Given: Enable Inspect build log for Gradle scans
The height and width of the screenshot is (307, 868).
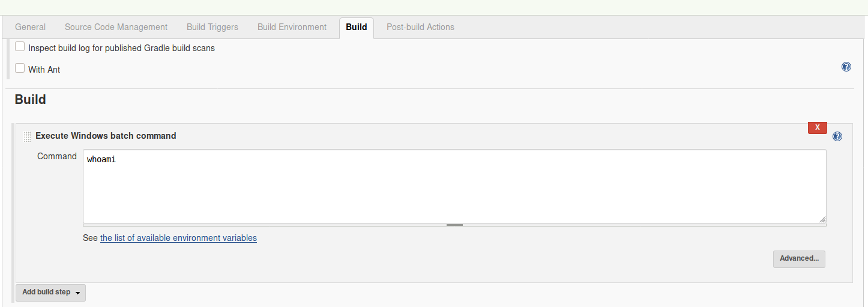Looking at the screenshot, I should pos(20,47).
